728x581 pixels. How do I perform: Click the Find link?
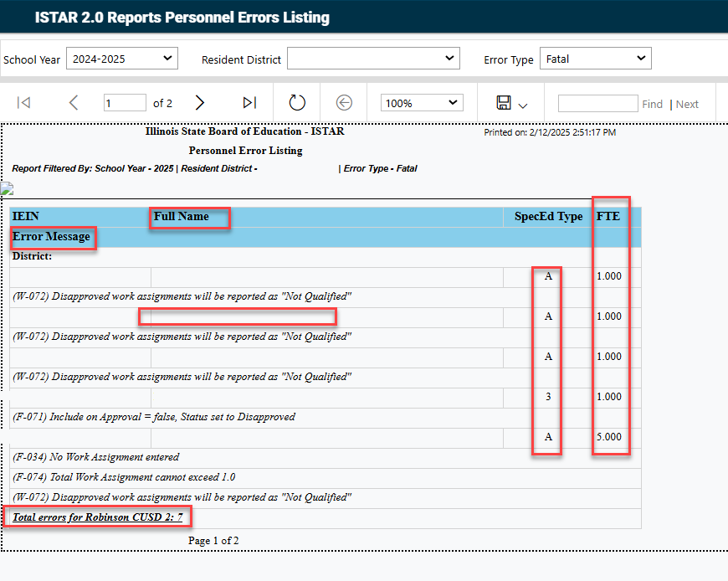pos(653,104)
